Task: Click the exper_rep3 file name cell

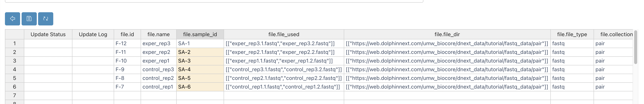Action: point(158,44)
